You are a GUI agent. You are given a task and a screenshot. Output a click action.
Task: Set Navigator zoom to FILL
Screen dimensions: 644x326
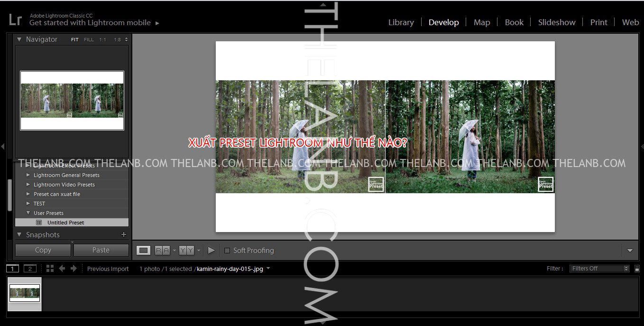pyautogui.click(x=89, y=40)
